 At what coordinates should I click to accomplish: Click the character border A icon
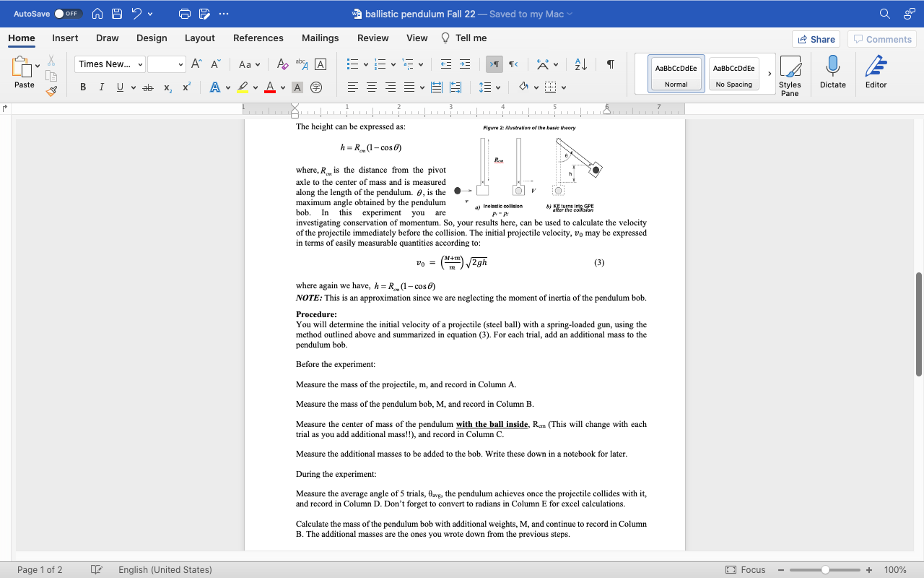[321, 64]
